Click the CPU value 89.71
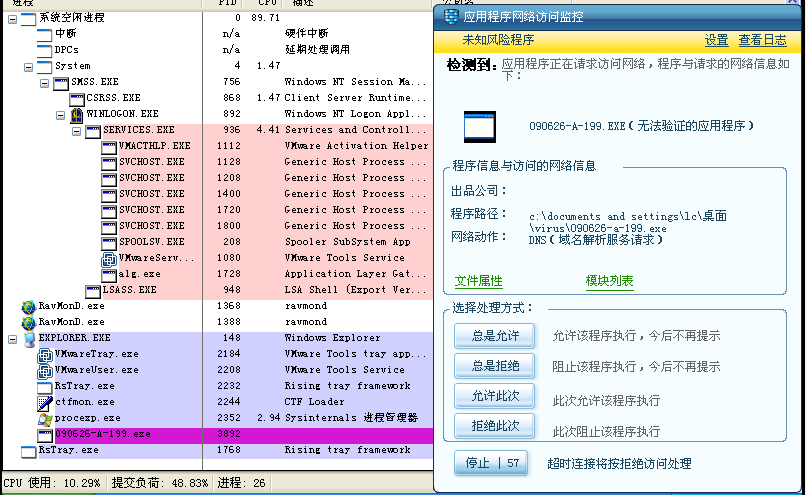Screen dimensions: 807x495 point(266,17)
